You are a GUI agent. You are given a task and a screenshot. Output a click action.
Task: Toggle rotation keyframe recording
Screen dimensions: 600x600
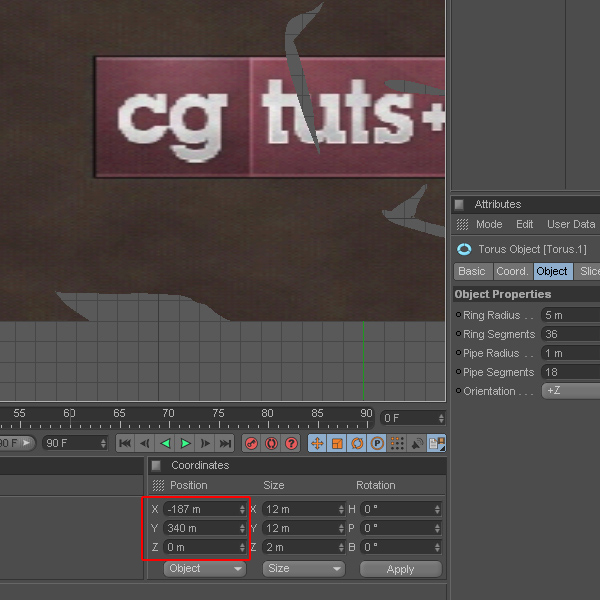[x=357, y=443]
